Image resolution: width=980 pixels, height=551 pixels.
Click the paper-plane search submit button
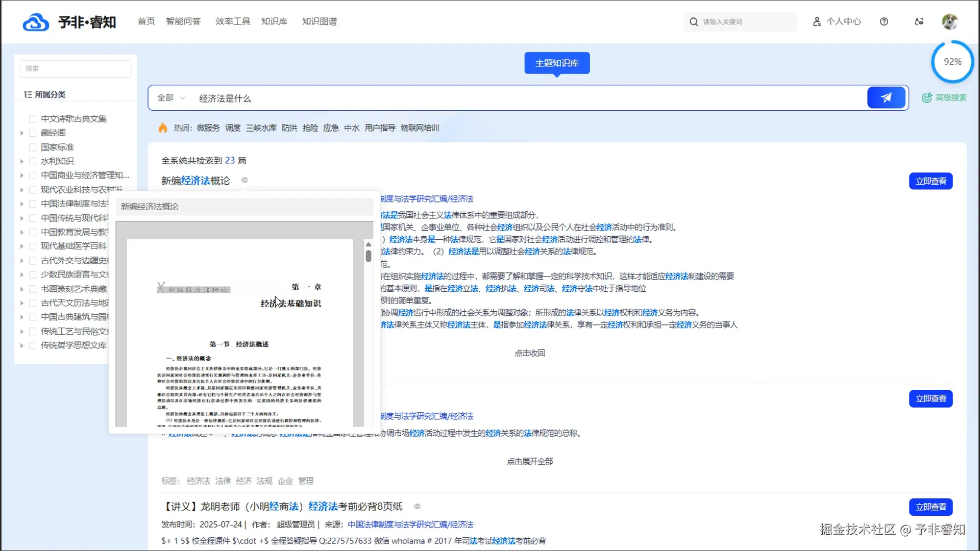[886, 97]
